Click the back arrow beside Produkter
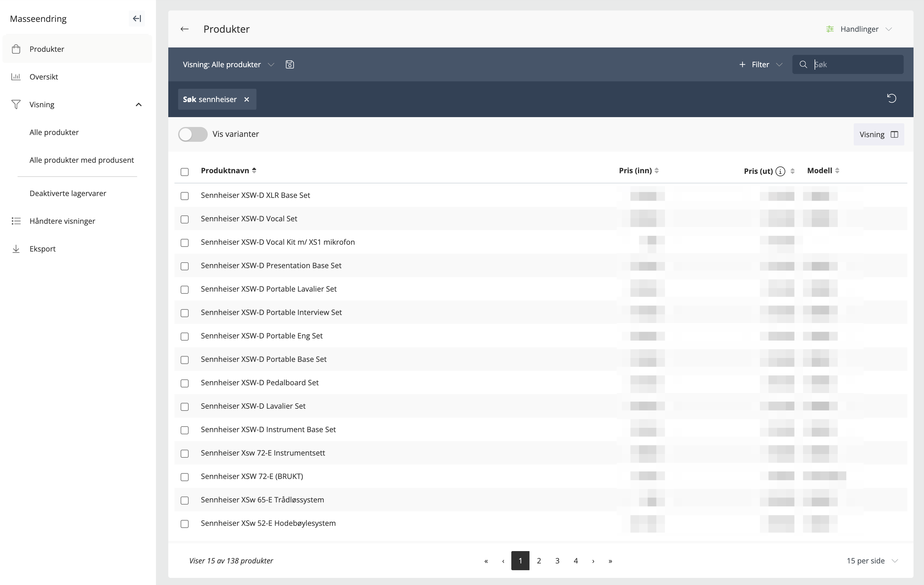 click(185, 29)
